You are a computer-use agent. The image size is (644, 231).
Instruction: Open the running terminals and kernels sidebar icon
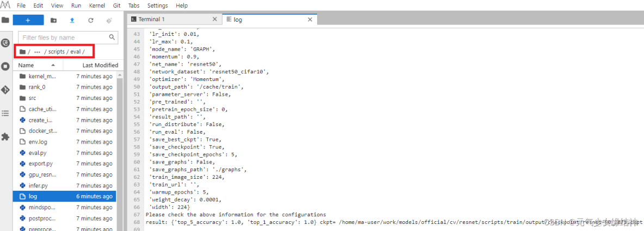click(x=5, y=66)
